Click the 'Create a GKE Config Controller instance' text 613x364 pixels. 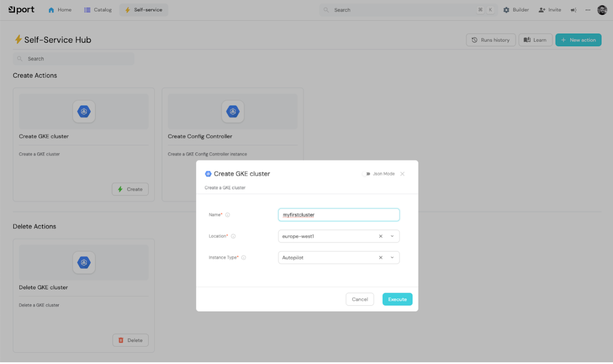pyautogui.click(x=207, y=154)
